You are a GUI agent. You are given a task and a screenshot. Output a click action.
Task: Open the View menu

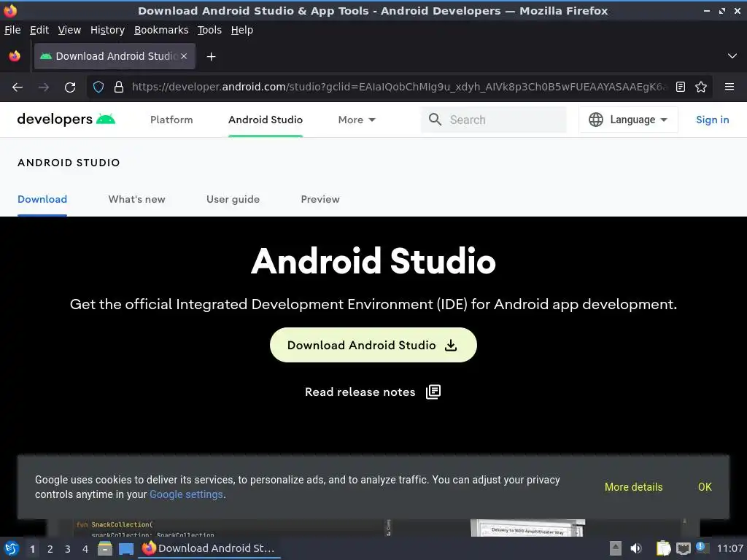coord(69,30)
